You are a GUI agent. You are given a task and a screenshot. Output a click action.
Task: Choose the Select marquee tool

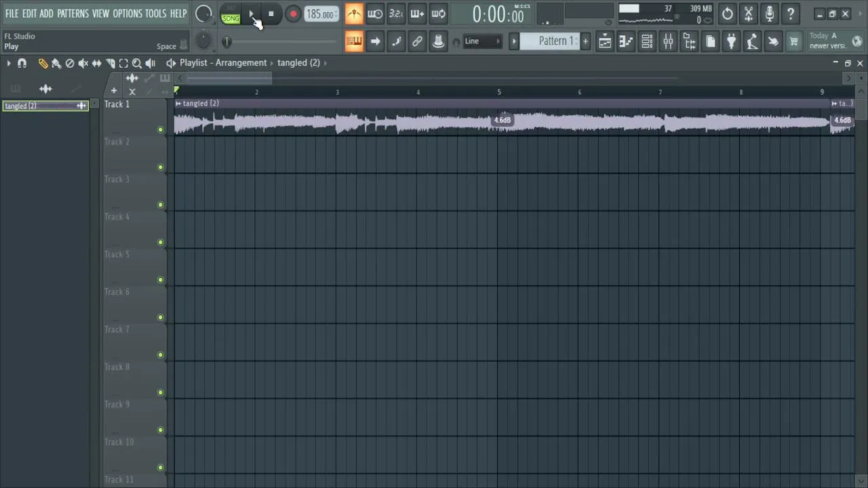coord(123,63)
